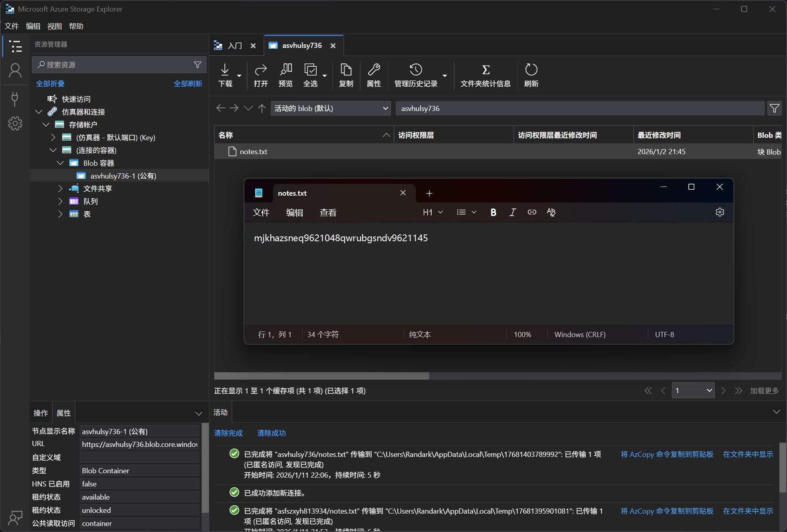Toggle Italic formatting in Notepad
Viewport: 787px width, 532px height.
[512, 212]
